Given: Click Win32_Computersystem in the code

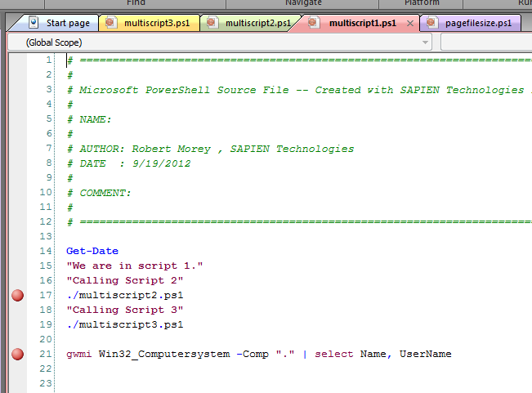Looking at the screenshot, I should pyautogui.click(x=164, y=354).
